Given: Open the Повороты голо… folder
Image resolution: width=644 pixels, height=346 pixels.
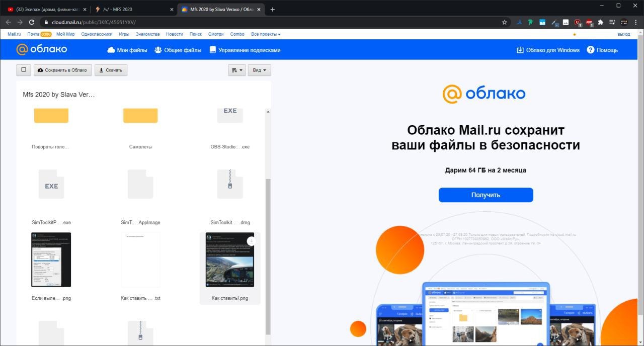Looking at the screenshot, I should click(x=51, y=116).
